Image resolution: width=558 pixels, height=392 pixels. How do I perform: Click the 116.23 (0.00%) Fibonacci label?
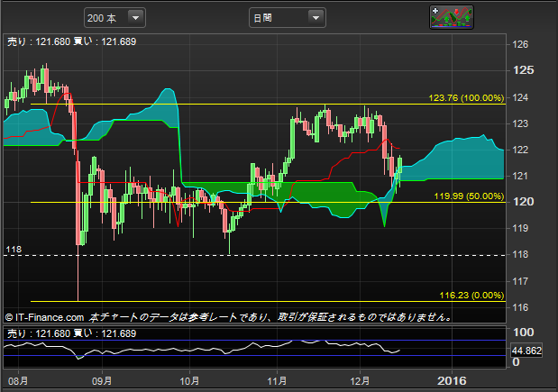pyautogui.click(x=471, y=295)
